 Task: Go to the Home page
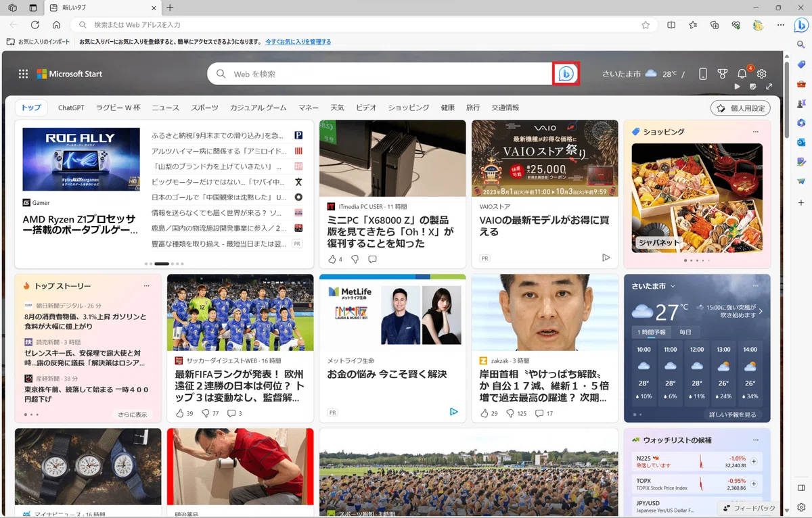56,25
